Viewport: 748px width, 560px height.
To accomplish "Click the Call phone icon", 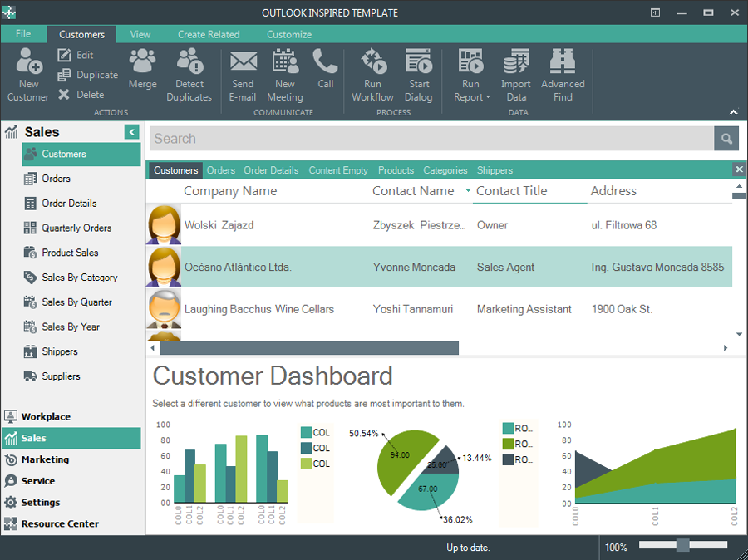I will pyautogui.click(x=325, y=61).
